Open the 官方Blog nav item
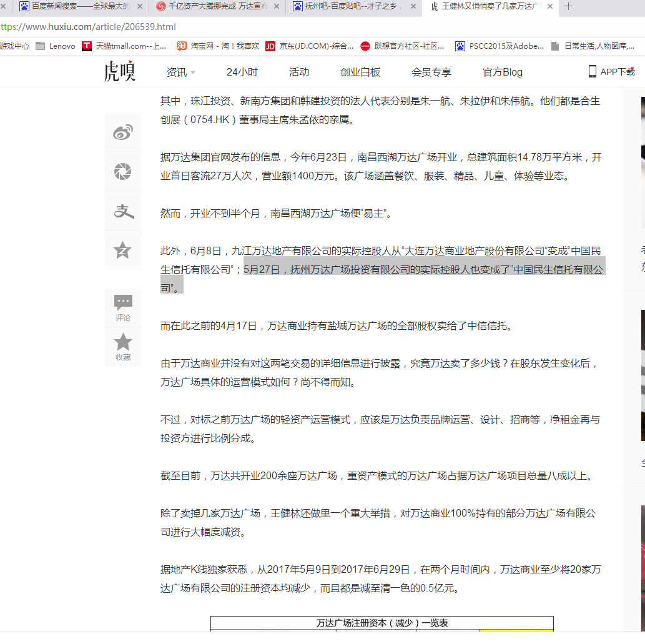The width and height of the screenshot is (645, 644). tap(502, 72)
